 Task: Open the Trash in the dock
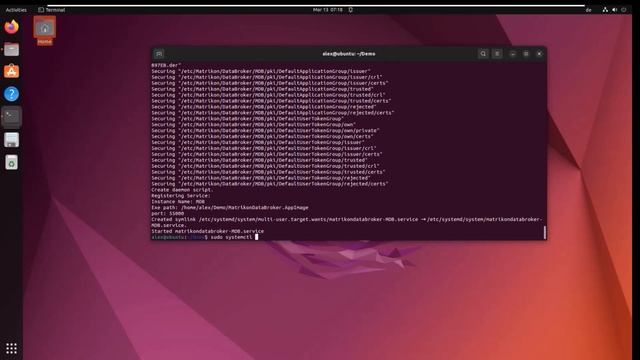tap(11, 162)
